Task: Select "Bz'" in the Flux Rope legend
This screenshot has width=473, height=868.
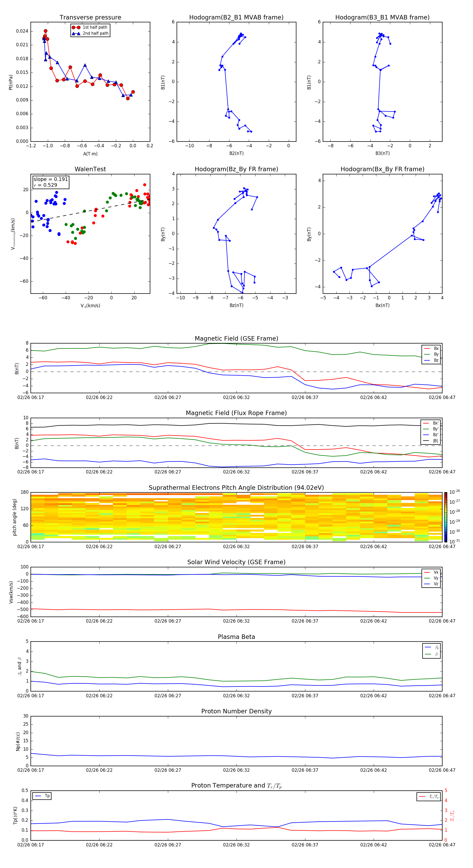Action: pos(431,435)
